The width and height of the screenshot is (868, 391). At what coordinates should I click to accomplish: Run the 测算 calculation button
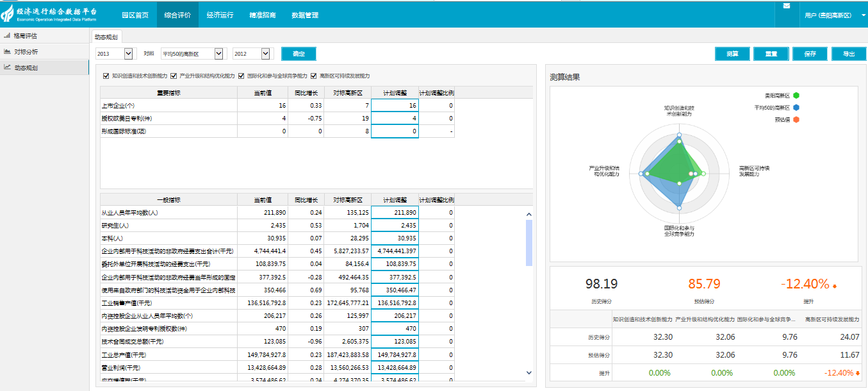click(x=732, y=54)
